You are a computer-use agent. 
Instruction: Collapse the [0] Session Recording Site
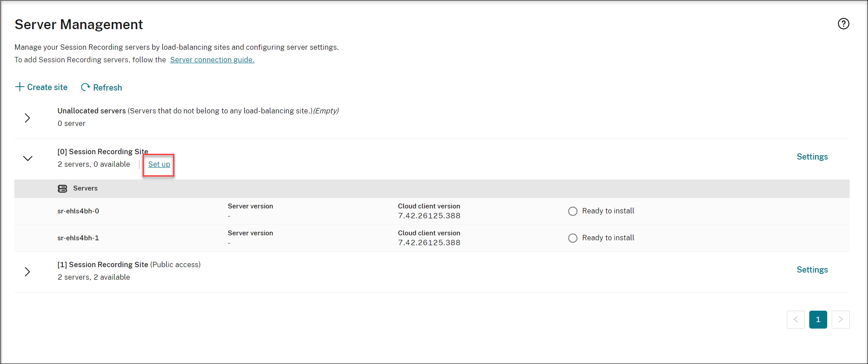(28, 158)
